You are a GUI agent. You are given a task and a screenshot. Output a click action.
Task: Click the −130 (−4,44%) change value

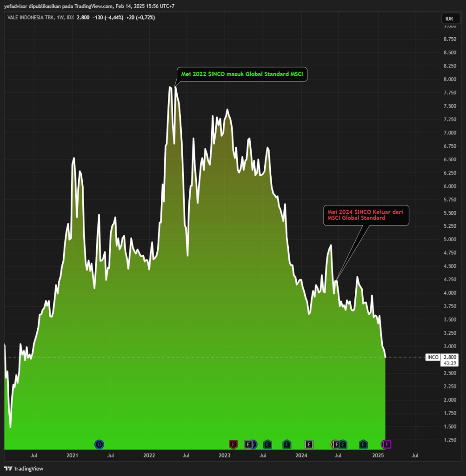coord(108,18)
